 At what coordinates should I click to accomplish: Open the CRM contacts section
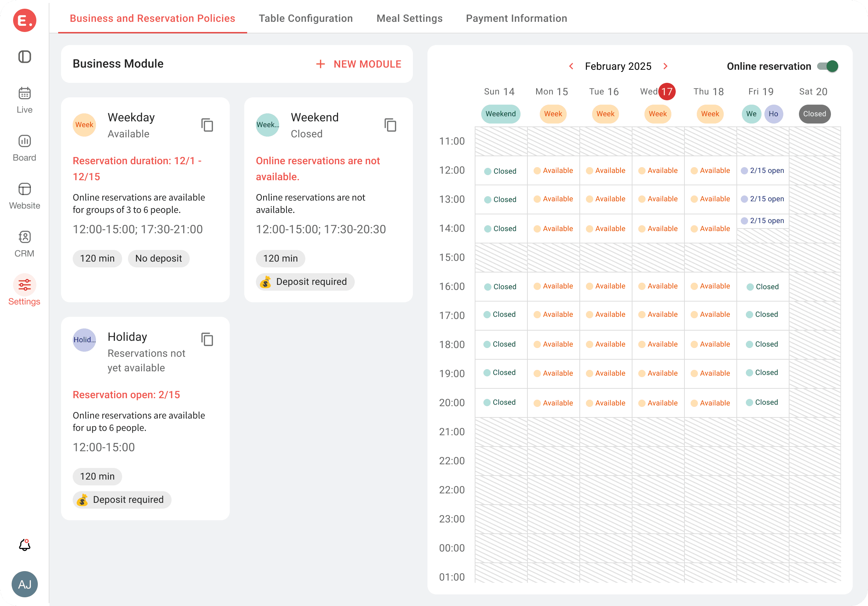(x=25, y=244)
